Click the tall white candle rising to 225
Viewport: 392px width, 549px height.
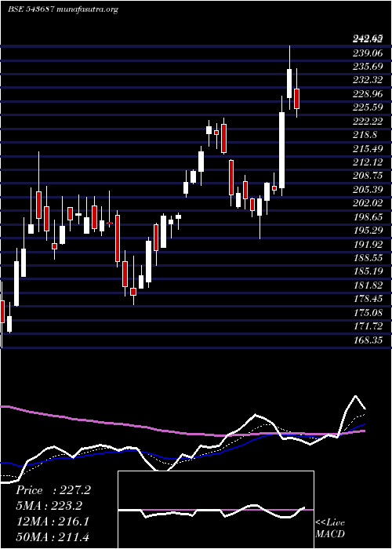click(x=281, y=151)
